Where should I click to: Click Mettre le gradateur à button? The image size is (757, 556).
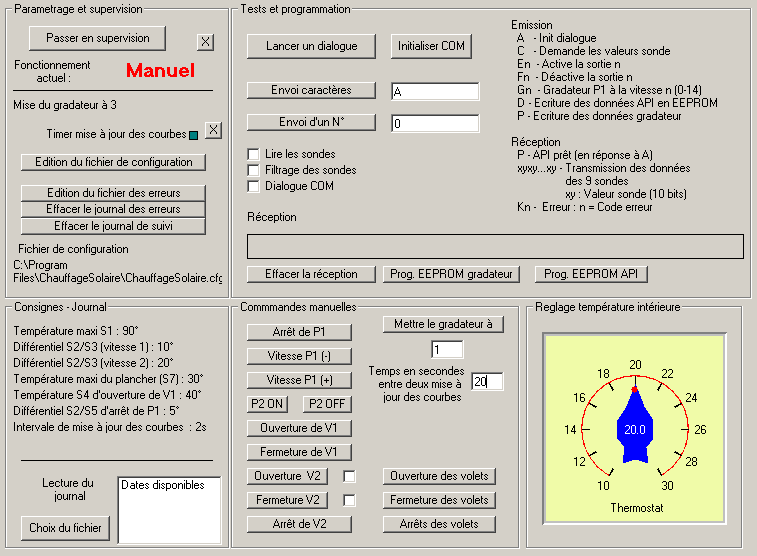click(x=443, y=324)
